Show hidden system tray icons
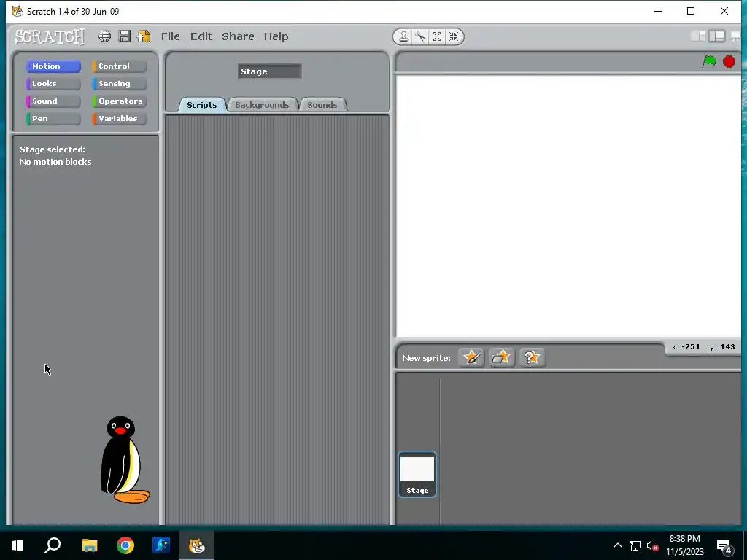The height and width of the screenshot is (560, 747). pos(617,545)
